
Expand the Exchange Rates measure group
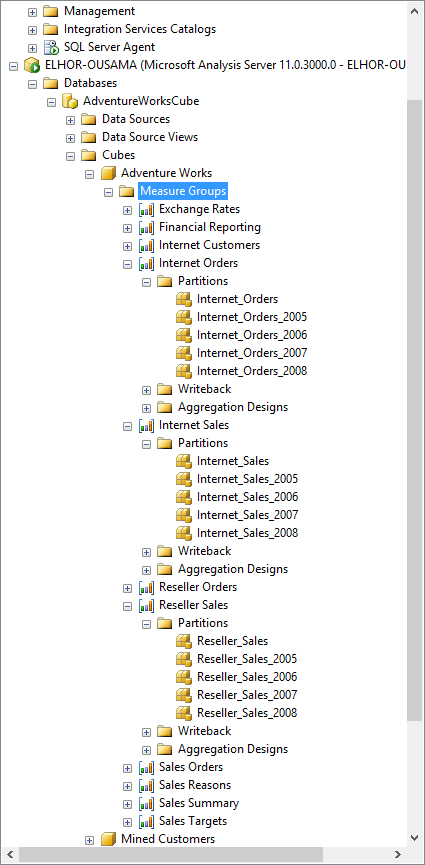click(x=128, y=210)
